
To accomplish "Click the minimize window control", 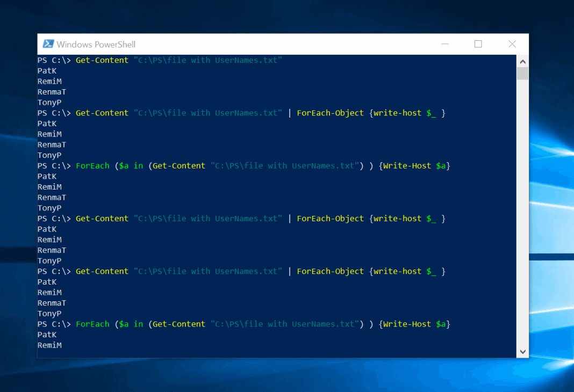I will (444, 44).
